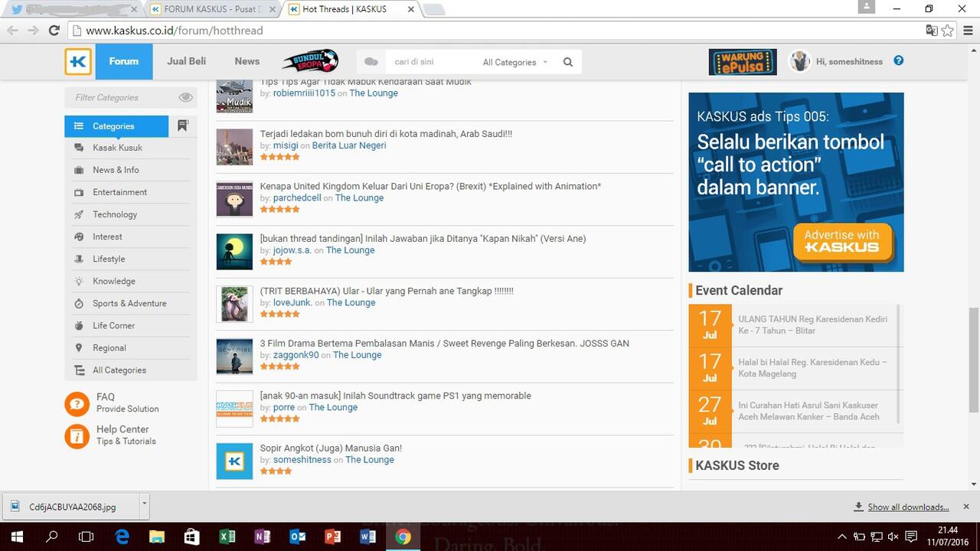This screenshot has width=980, height=551.
Task: Open the Life Corner category
Action: coord(114,325)
